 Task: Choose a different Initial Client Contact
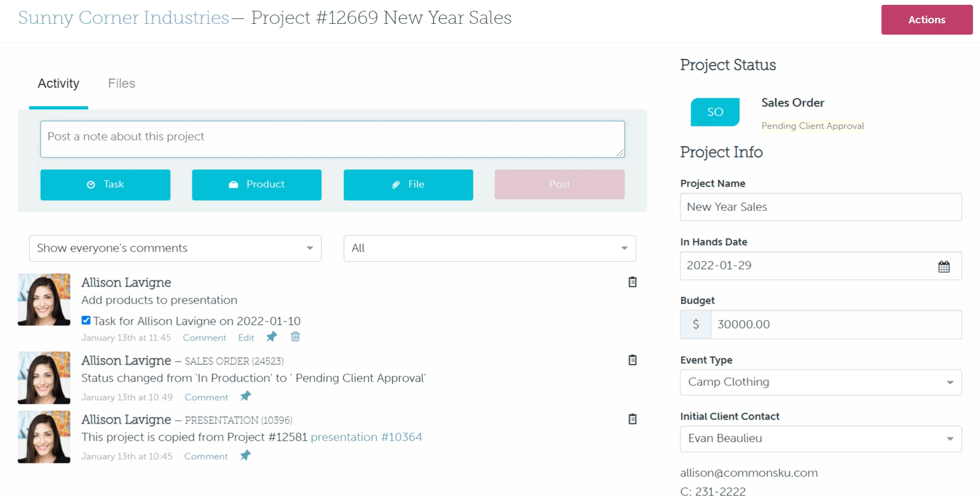820,439
